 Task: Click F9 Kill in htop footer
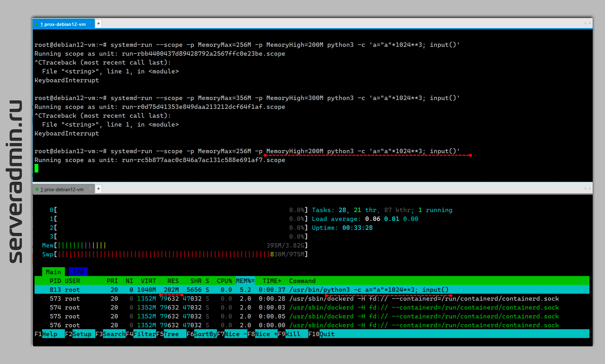pyautogui.click(x=293, y=334)
